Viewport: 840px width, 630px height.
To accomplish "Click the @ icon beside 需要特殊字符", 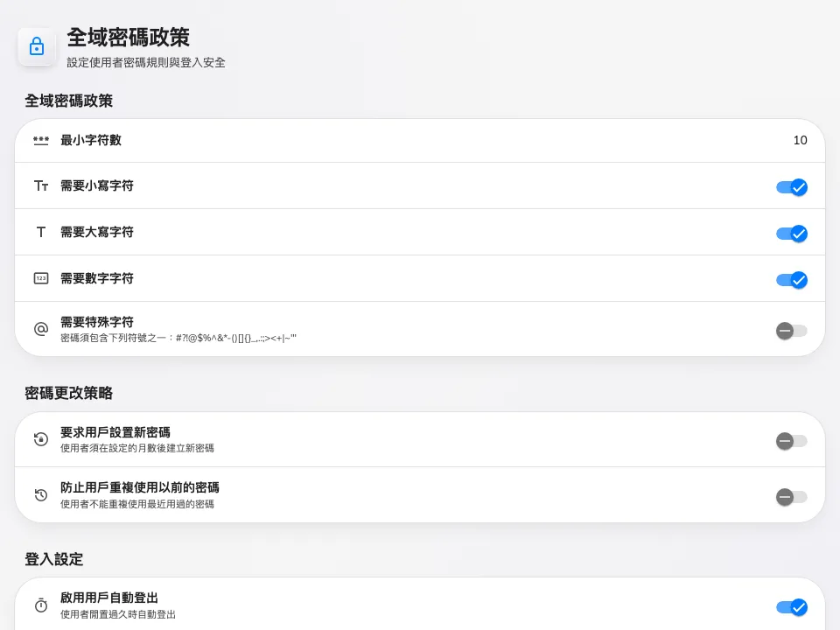I will click(x=41, y=329).
